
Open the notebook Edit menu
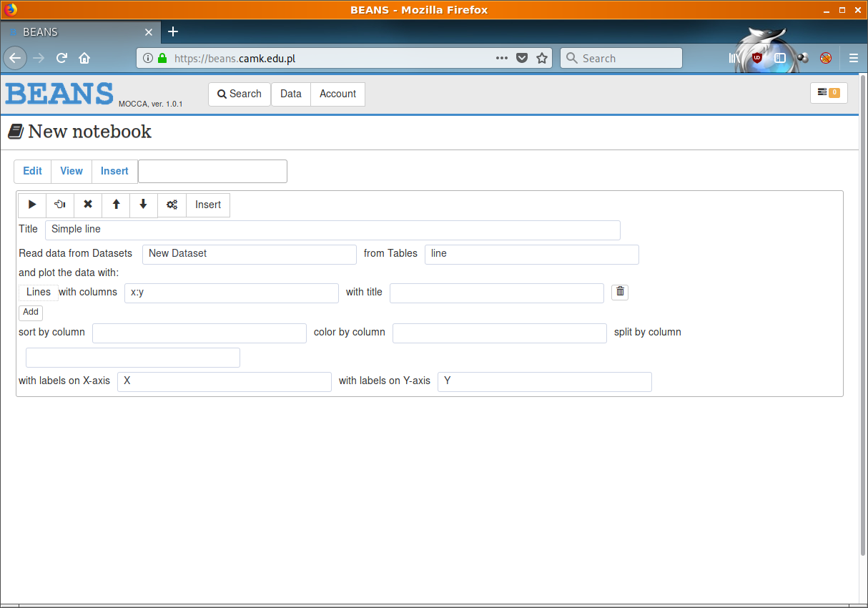[32, 171]
